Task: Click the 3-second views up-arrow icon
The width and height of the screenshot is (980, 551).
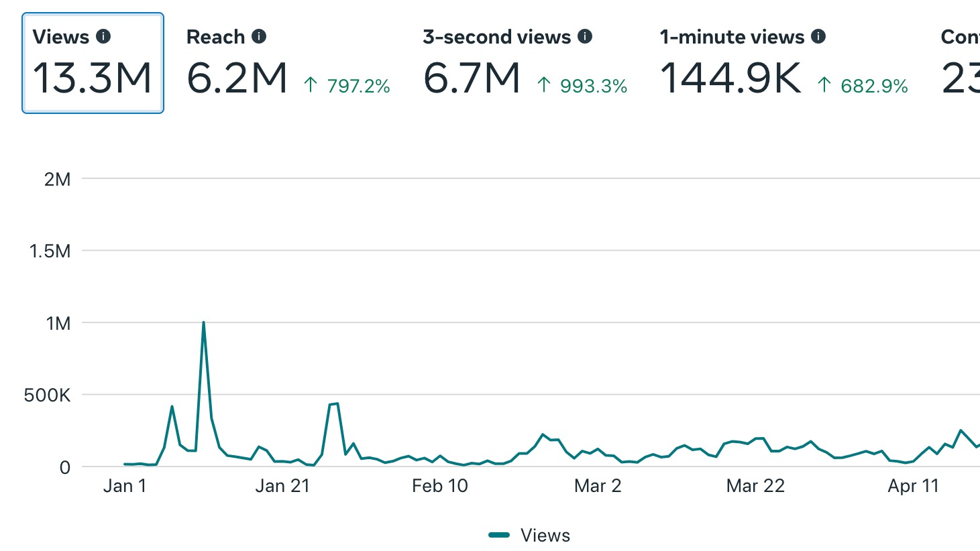Action: coord(544,84)
